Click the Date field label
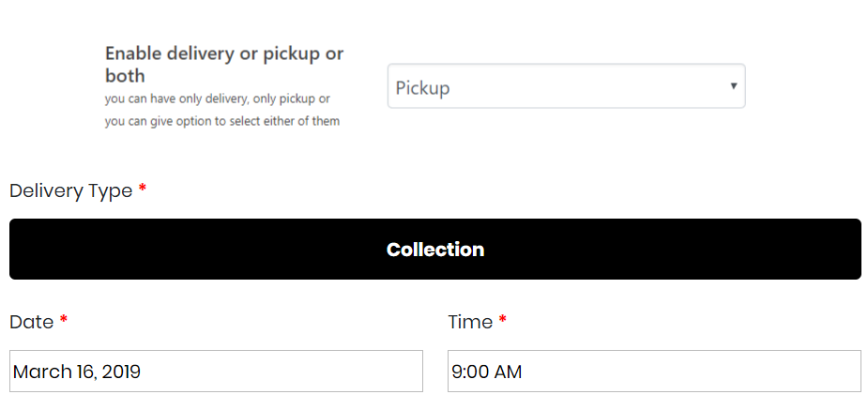 32,322
